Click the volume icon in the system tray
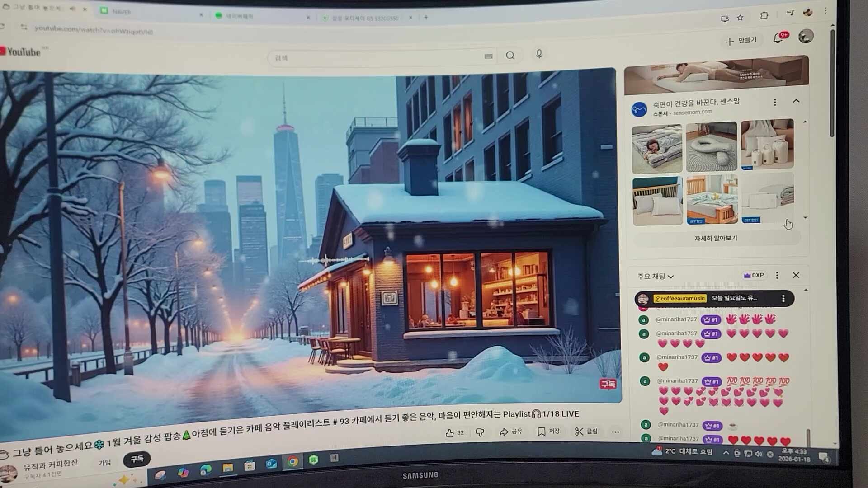Viewport: 868px width, 488px height. click(759, 454)
